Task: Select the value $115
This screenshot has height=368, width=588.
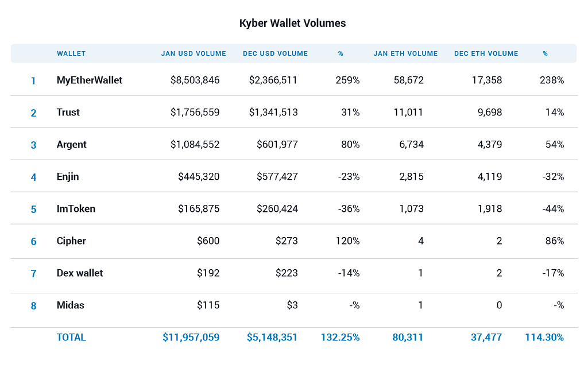Action: point(208,305)
